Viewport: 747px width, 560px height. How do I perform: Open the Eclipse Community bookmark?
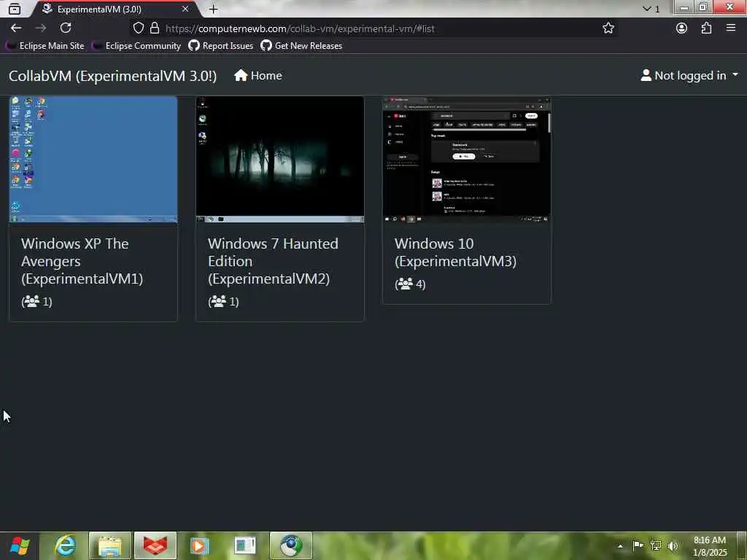click(x=136, y=46)
